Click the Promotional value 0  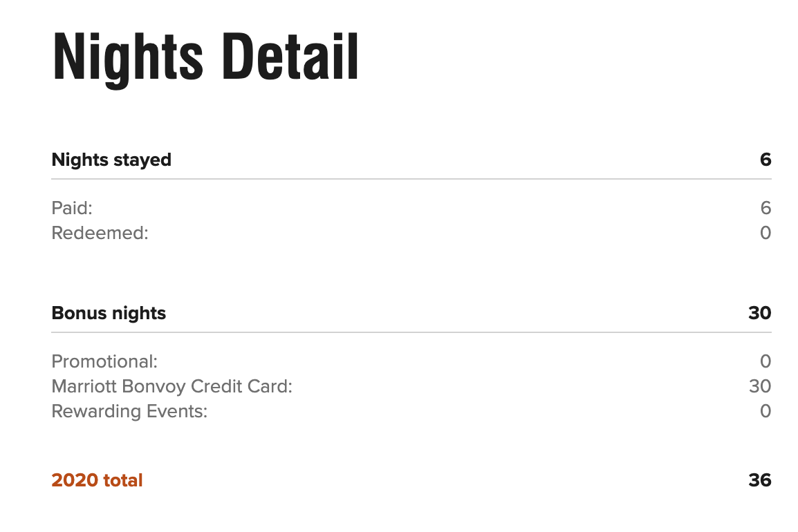[x=765, y=361]
